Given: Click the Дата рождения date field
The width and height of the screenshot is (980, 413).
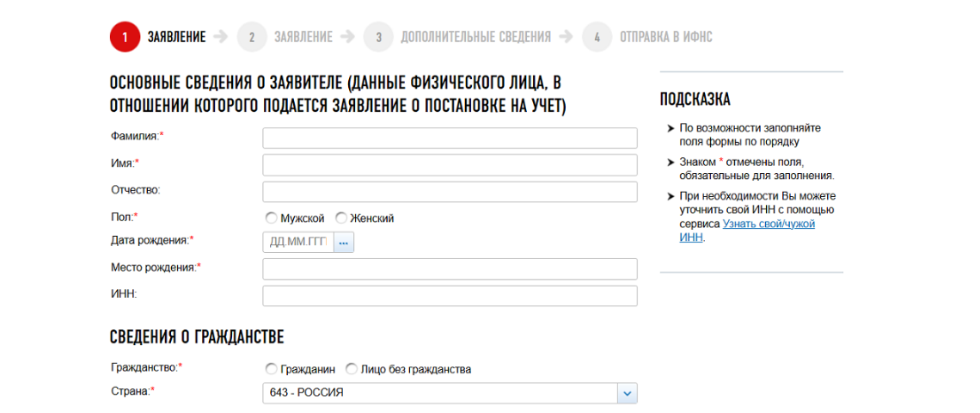Looking at the screenshot, I should pos(297,243).
